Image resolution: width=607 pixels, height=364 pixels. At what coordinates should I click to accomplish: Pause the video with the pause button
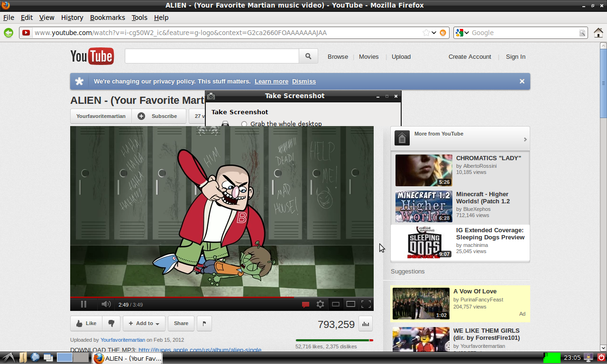pyautogui.click(x=83, y=304)
